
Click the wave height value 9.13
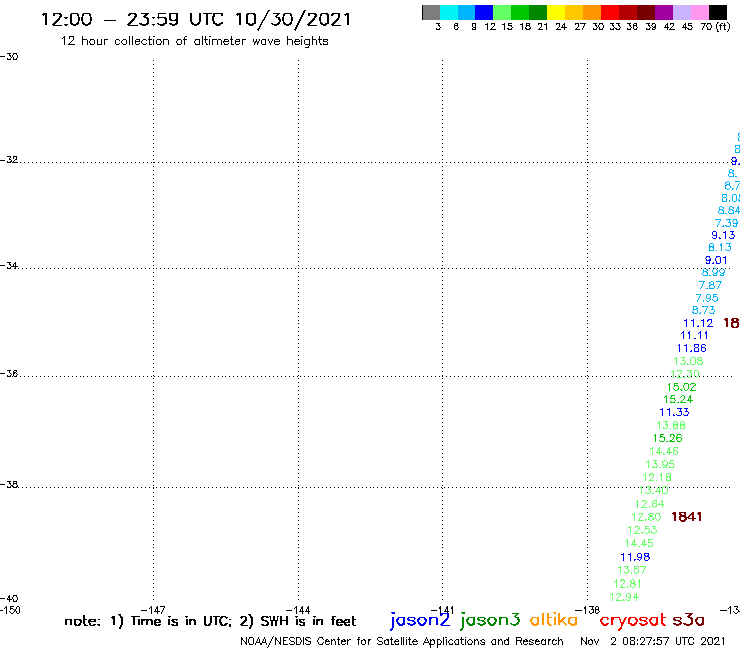[x=723, y=235]
